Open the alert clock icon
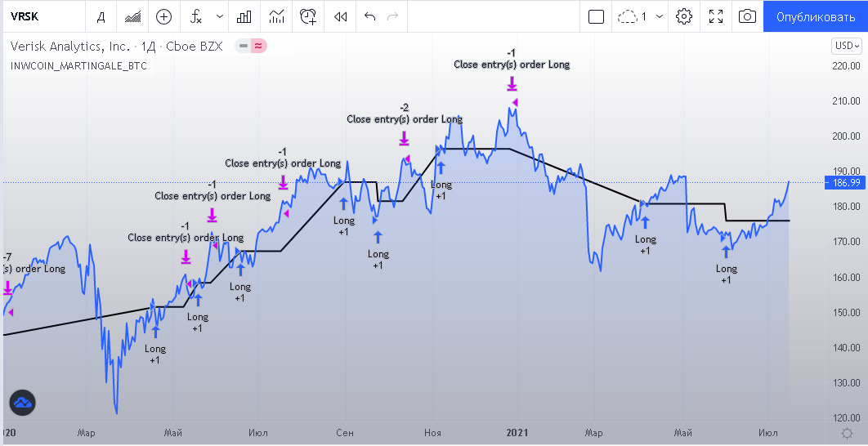This screenshot has width=868, height=446. tap(308, 16)
